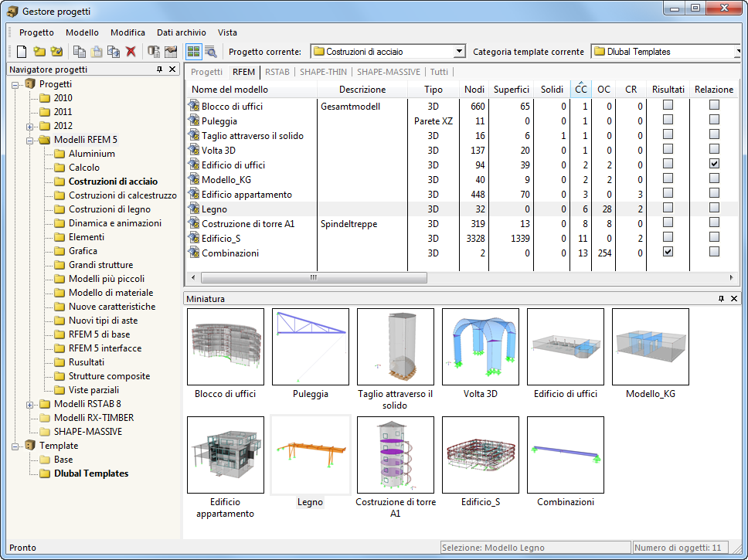
Task: Select the Costruzioni di legno folder
Action: click(x=109, y=209)
